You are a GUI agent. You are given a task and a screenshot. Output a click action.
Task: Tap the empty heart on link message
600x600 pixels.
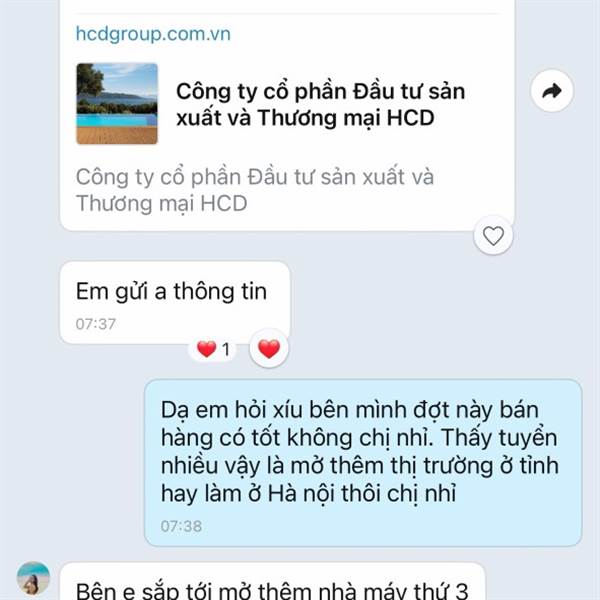(493, 236)
